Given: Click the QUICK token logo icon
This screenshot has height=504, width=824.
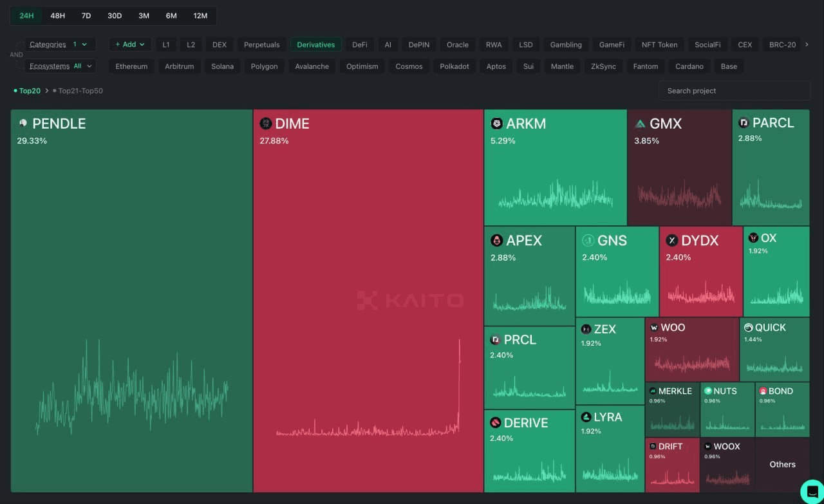Looking at the screenshot, I should (x=748, y=328).
